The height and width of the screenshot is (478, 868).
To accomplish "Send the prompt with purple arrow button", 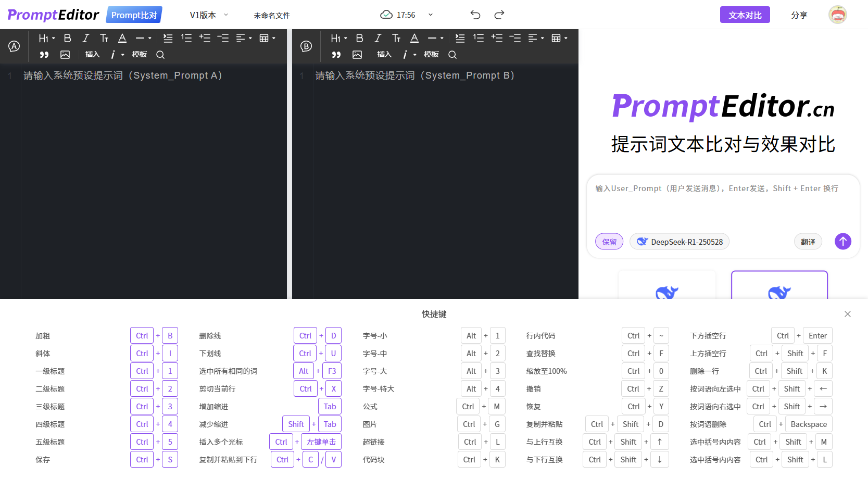I will click(x=843, y=241).
